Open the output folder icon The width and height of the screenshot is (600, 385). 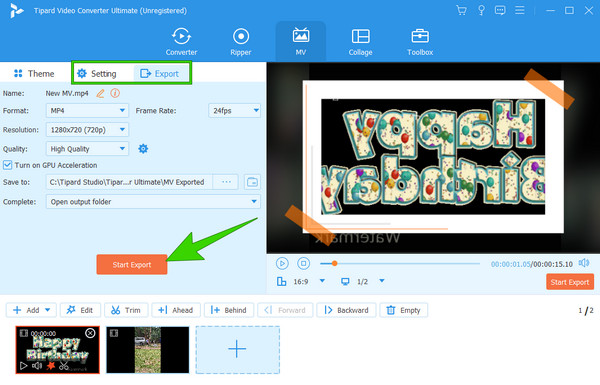tap(253, 182)
